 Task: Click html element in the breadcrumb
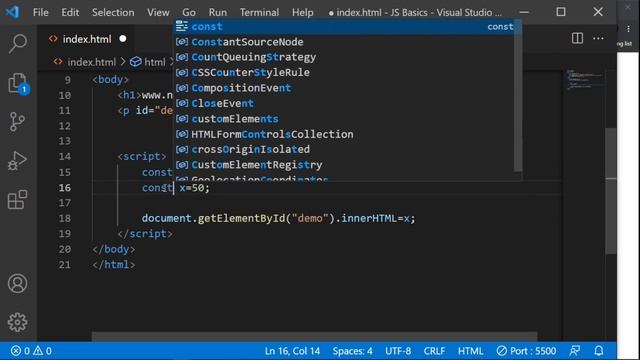155,62
